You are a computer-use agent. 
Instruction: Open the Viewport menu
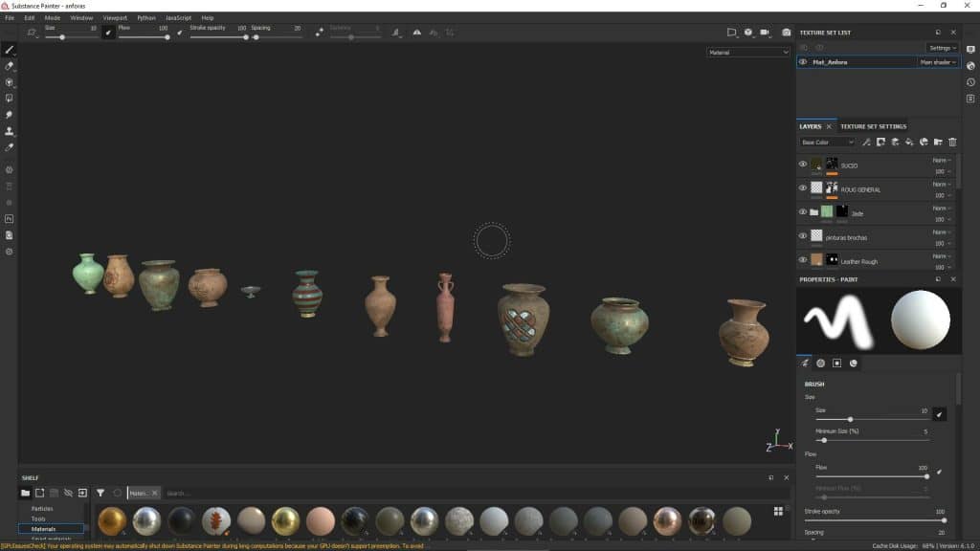pyautogui.click(x=115, y=18)
